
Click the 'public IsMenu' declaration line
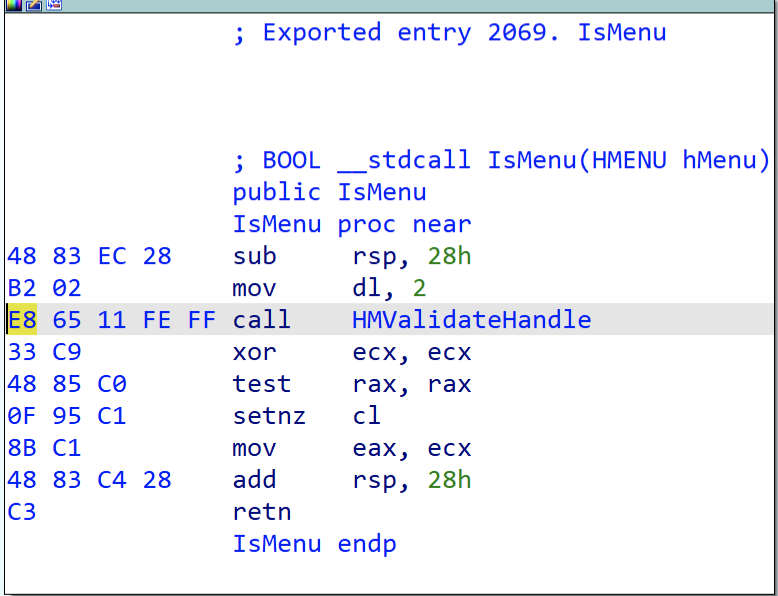tap(329, 192)
